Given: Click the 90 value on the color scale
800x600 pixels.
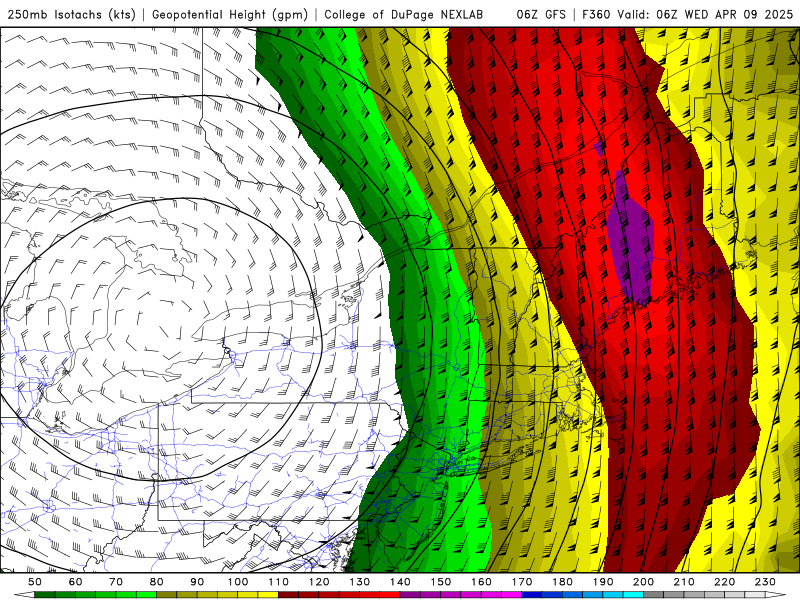Looking at the screenshot, I should [x=197, y=582].
